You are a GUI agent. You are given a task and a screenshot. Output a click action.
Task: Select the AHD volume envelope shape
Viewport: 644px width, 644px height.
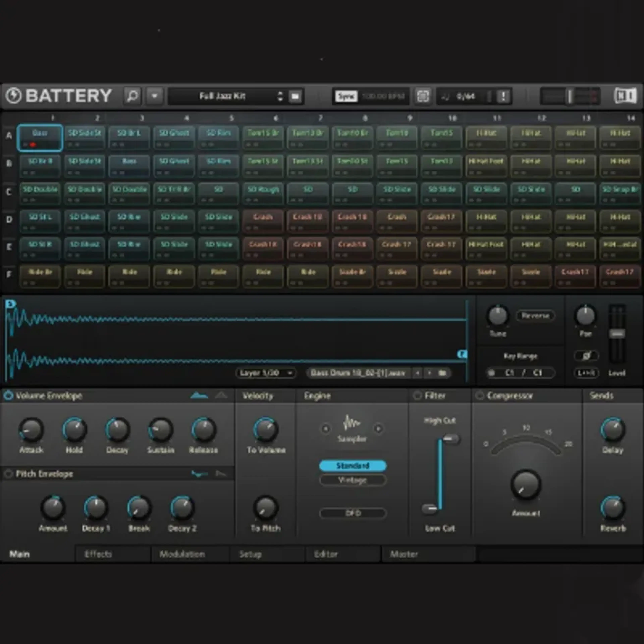click(221, 395)
